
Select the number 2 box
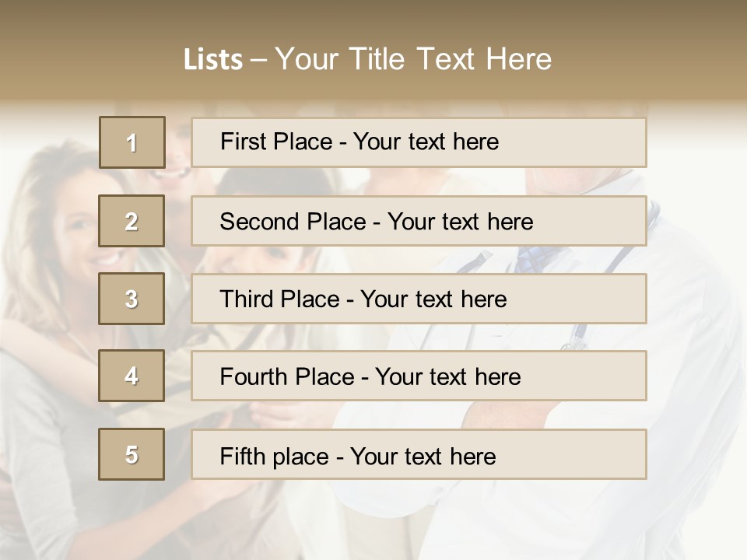pyautogui.click(x=132, y=221)
